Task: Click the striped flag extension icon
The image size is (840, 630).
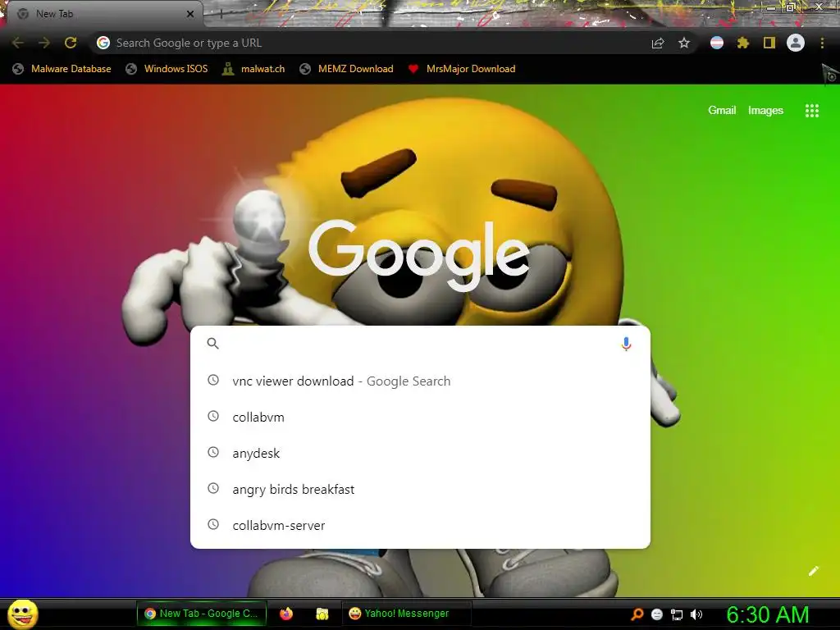Action: pos(717,43)
